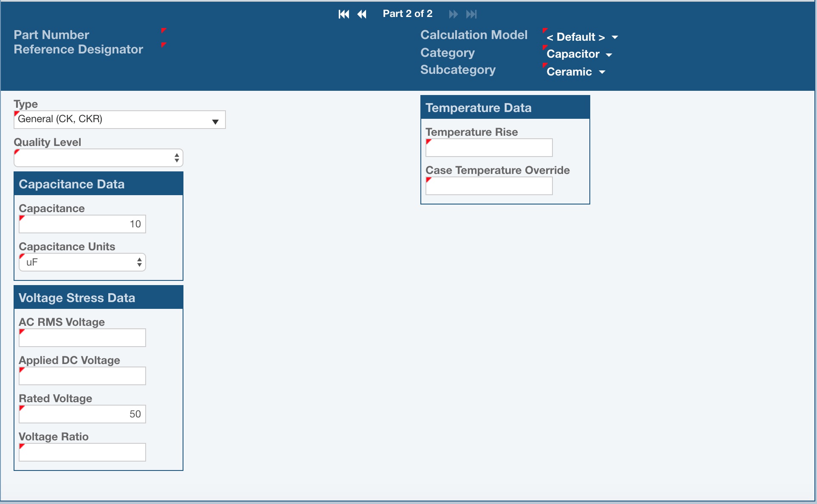
Task: Select the Rated Voltage field showing 50
Action: [x=82, y=414]
